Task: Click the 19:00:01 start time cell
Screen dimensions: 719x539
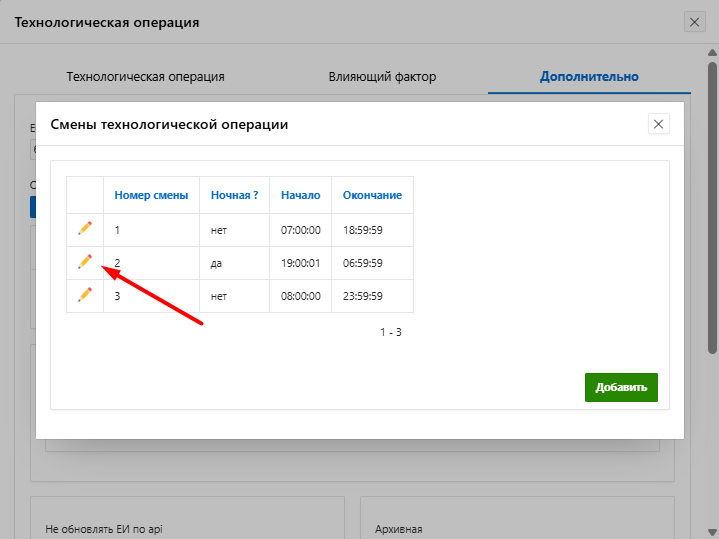Action: pyautogui.click(x=300, y=263)
